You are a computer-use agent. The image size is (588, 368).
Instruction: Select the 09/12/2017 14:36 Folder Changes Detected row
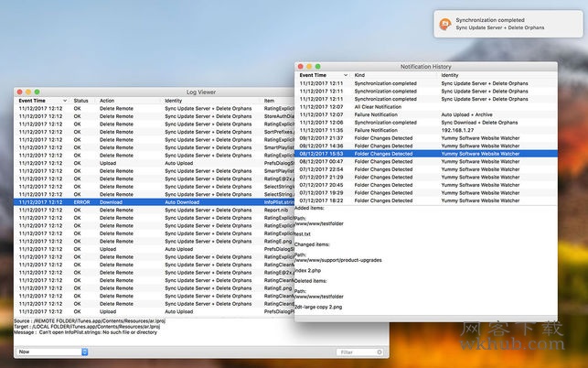coord(425,146)
